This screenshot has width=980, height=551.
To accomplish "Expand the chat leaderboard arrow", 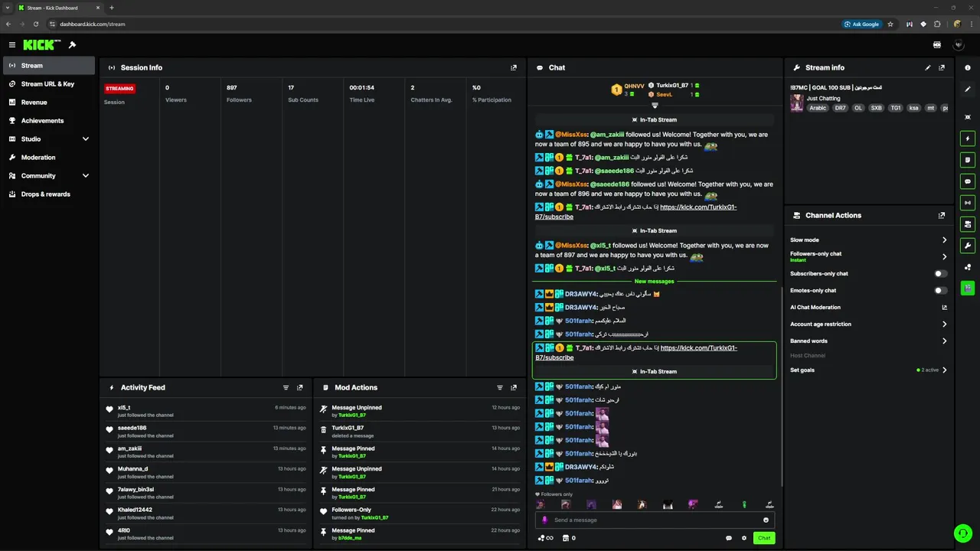I will (655, 106).
